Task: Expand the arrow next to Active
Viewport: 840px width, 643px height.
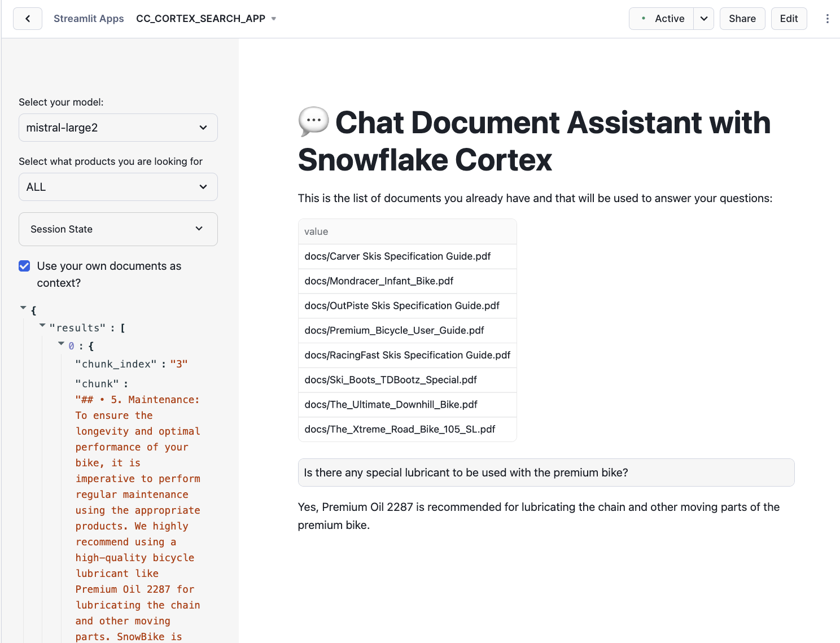Action: click(704, 19)
